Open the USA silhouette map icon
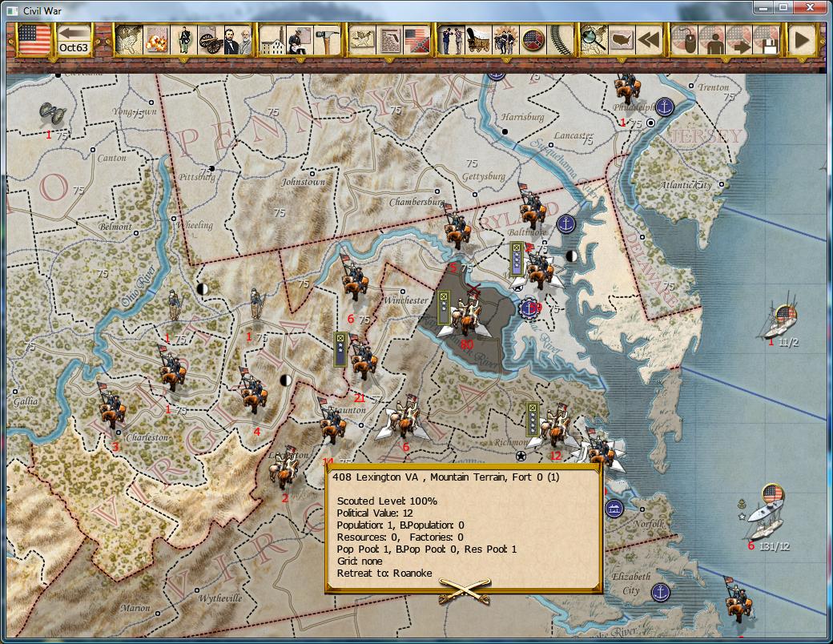Image resolution: width=833 pixels, height=644 pixels. click(x=622, y=39)
